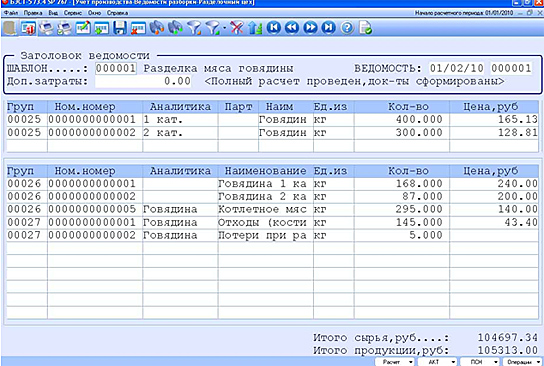Click the Парт column header
This screenshot has width=544, height=366.
click(238, 107)
